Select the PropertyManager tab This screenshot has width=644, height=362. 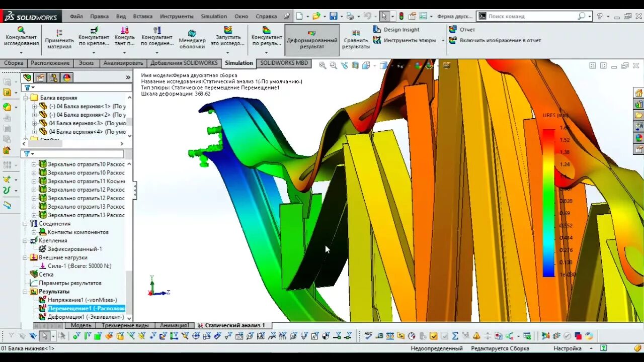tap(40, 77)
